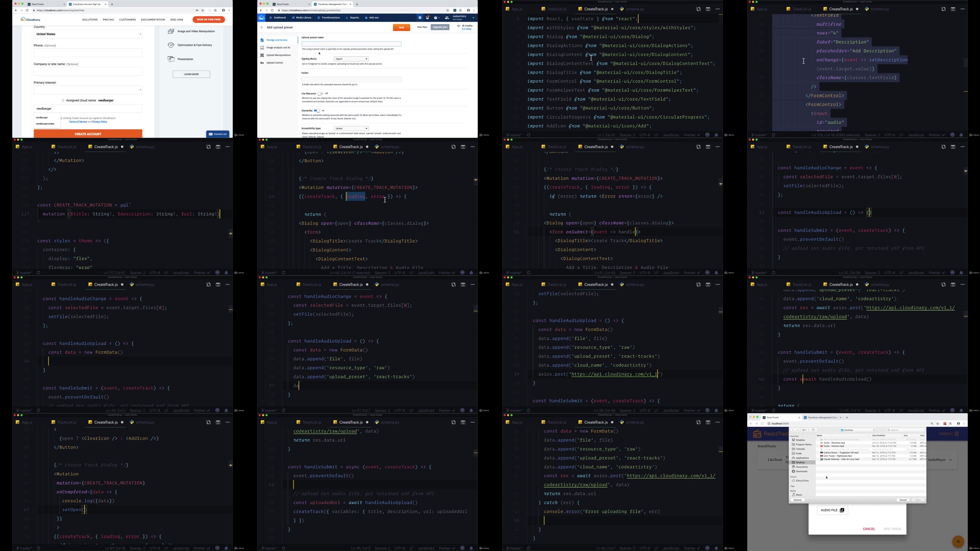Click the file picker Search field
Viewport: 980px width, 551px height.
(x=906, y=430)
